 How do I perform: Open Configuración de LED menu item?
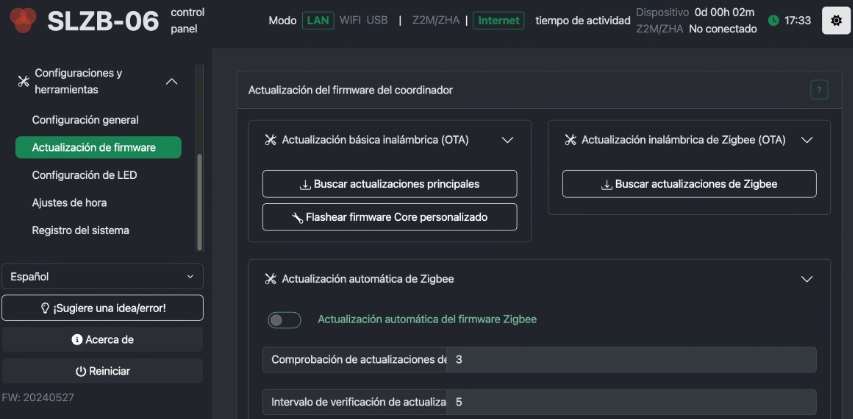(x=84, y=175)
